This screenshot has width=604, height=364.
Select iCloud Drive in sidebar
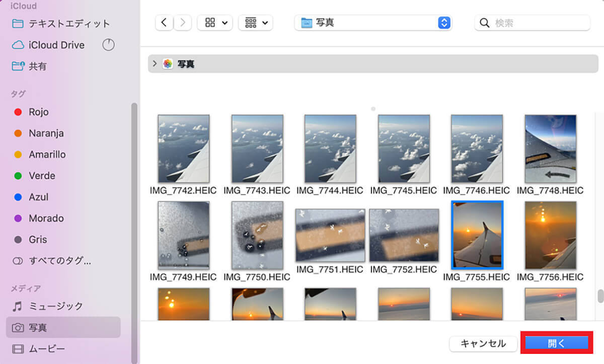56,45
